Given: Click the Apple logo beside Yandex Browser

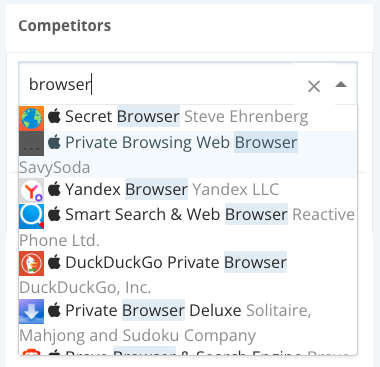Looking at the screenshot, I should (x=54, y=189).
